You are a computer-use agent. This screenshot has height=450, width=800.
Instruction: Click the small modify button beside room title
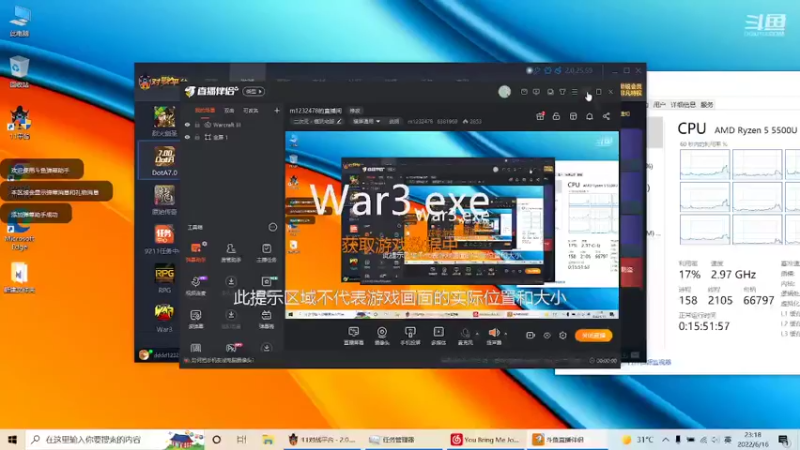click(x=355, y=111)
